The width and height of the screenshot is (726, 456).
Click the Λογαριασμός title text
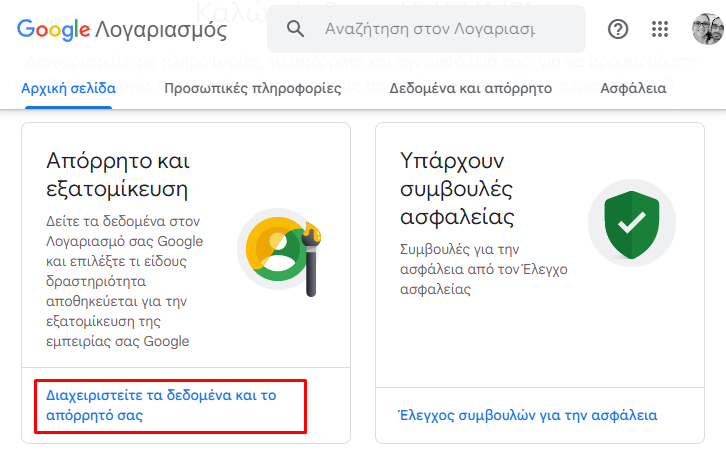(x=161, y=30)
